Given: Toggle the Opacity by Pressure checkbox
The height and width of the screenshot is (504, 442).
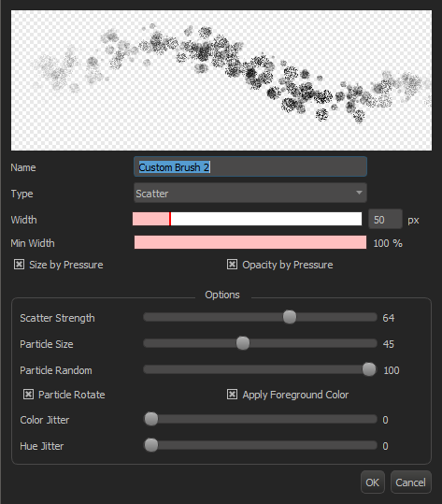Looking at the screenshot, I should (232, 265).
